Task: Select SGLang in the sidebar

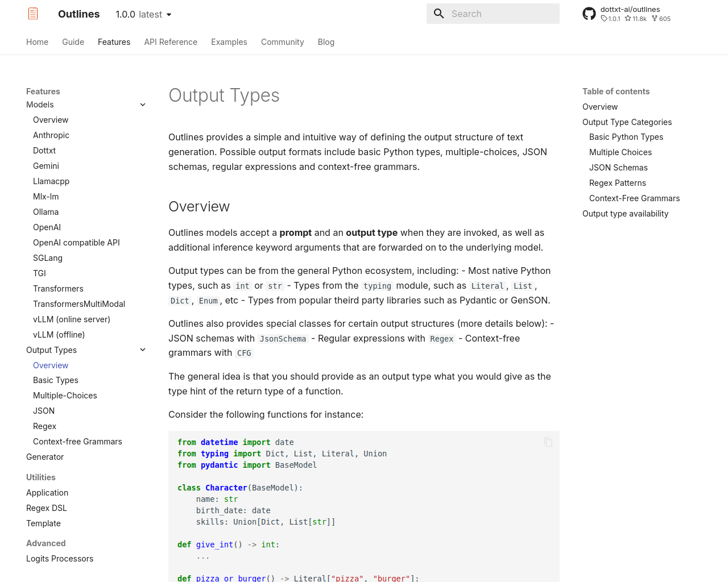Action: (48, 258)
